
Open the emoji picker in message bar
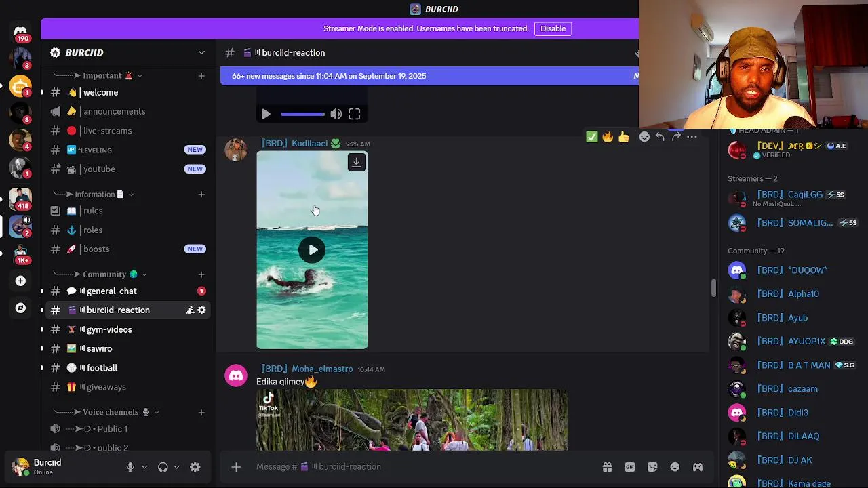tap(675, 467)
